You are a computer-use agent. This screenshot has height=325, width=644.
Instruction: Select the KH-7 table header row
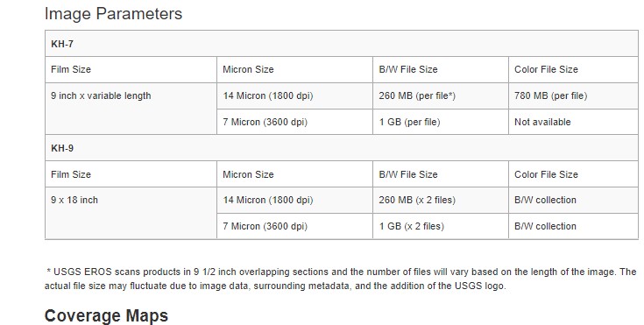[342, 44]
